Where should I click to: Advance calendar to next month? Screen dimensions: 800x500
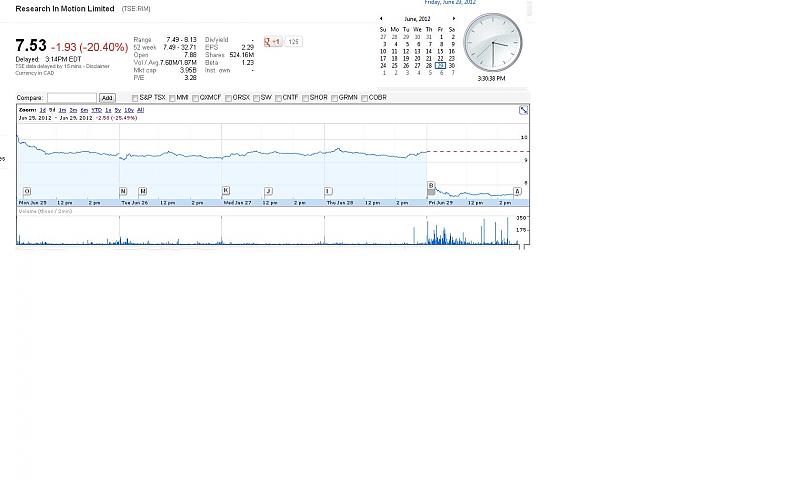pos(454,19)
